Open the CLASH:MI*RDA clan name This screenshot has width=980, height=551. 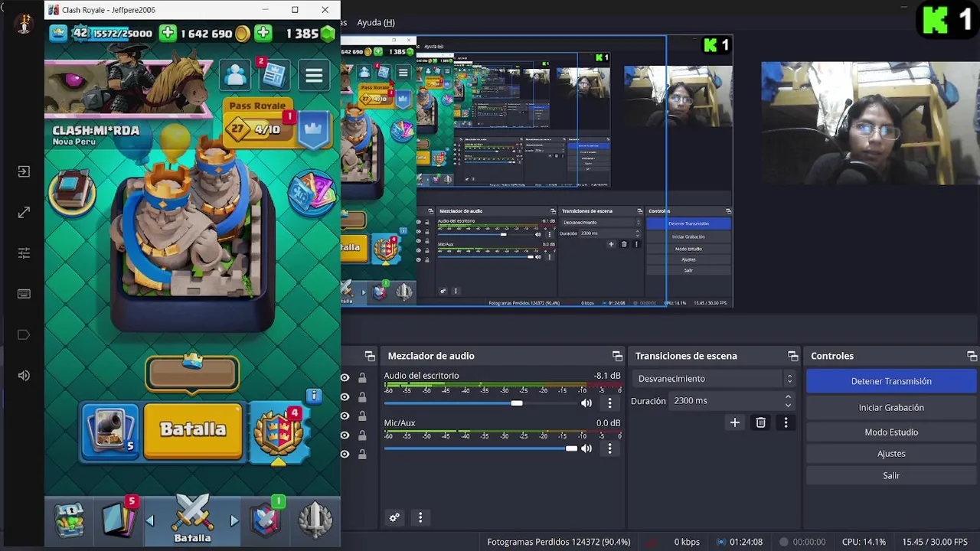pyautogui.click(x=96, y=130)
